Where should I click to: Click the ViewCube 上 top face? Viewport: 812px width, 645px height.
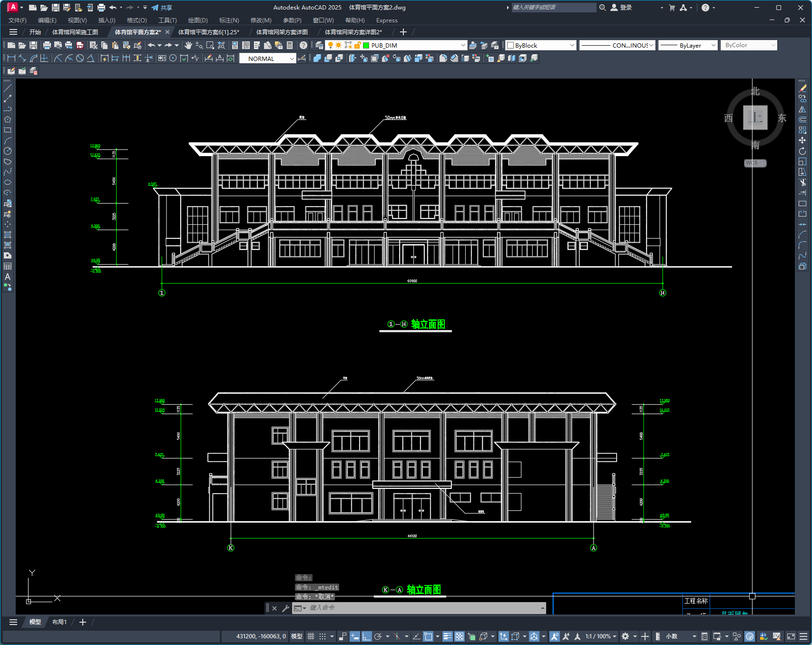tap(755, 118)
